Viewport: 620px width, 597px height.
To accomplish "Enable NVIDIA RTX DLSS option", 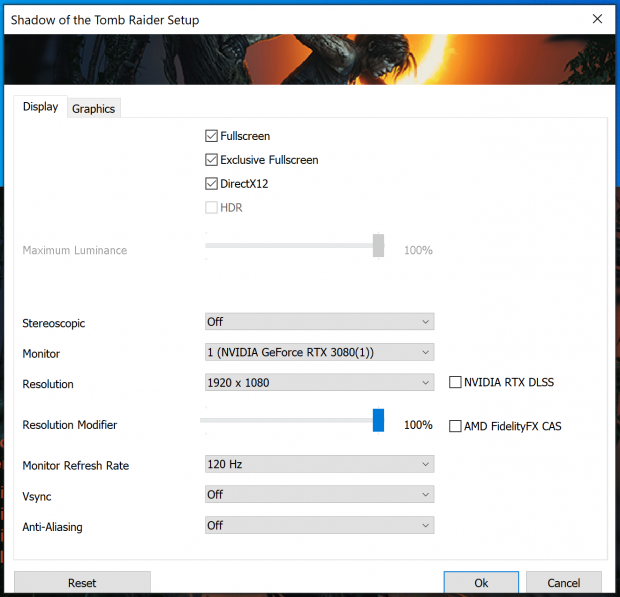I will point(456,382).
